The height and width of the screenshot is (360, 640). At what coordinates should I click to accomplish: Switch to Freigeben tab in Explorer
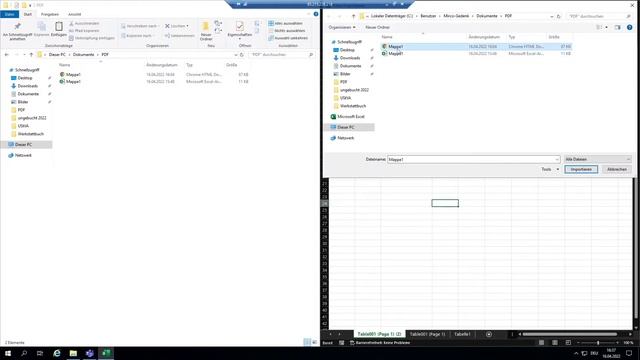pos(50,14)
